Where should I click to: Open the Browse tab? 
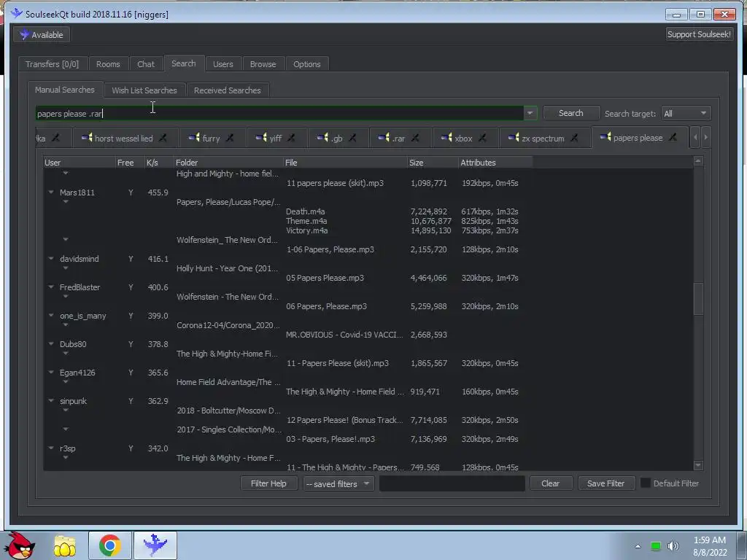click(263, 64)
